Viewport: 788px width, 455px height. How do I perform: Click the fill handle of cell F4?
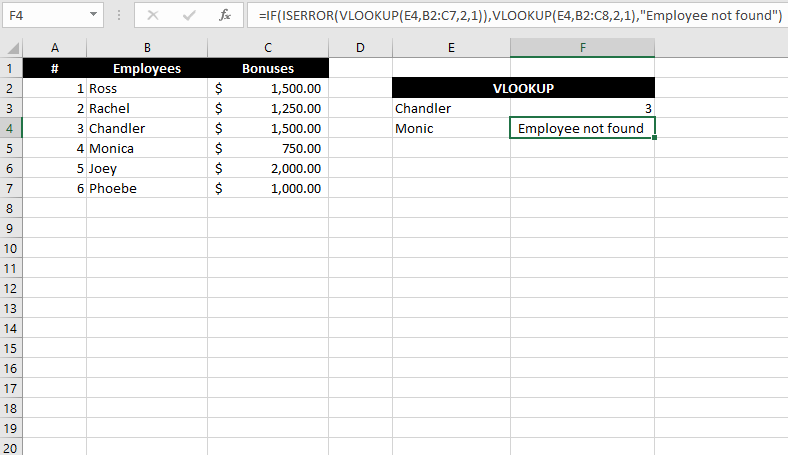654,137
